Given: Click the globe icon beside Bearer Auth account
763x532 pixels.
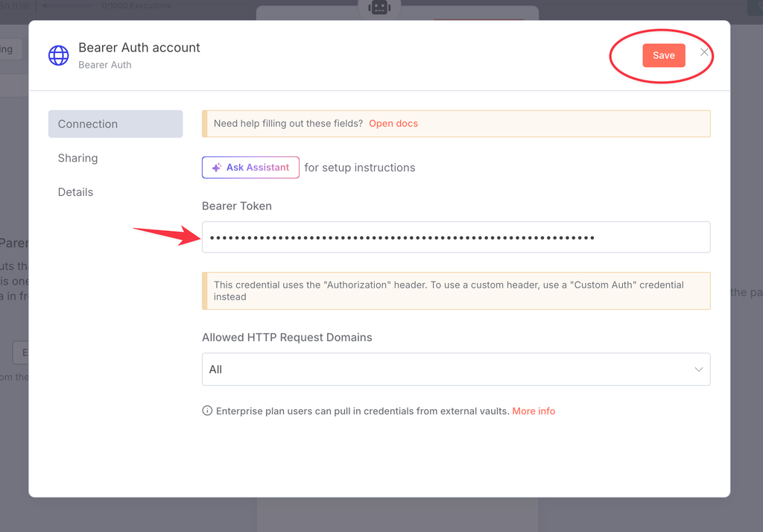Looking at the screenshot, I should (x=58, y=55).
